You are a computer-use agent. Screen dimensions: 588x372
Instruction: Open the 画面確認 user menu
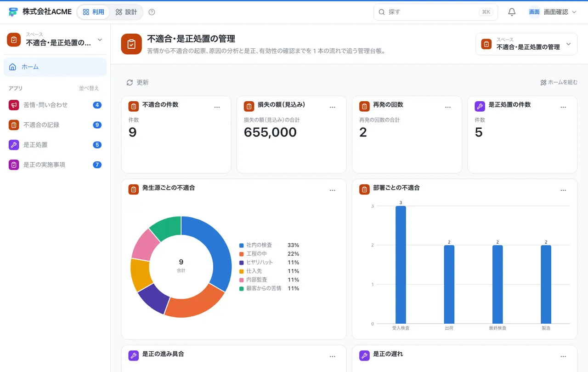[x=552, y=12]
